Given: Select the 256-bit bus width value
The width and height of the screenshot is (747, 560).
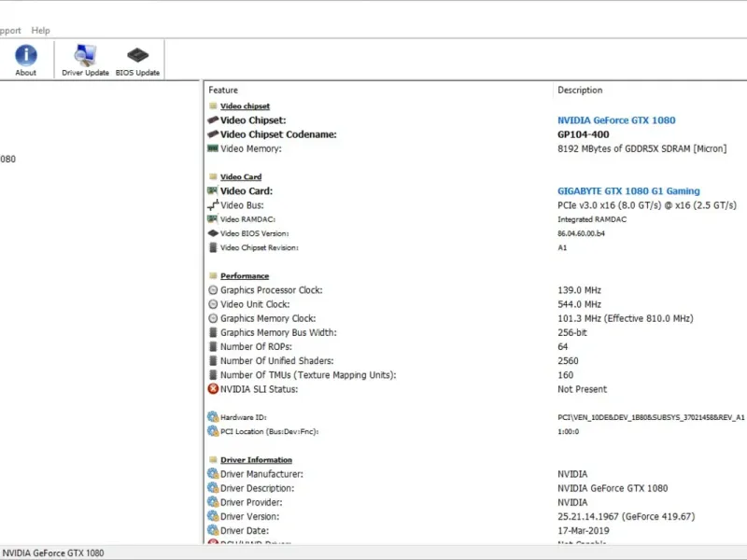Looking at the screenshot, I should click(572, 333).
